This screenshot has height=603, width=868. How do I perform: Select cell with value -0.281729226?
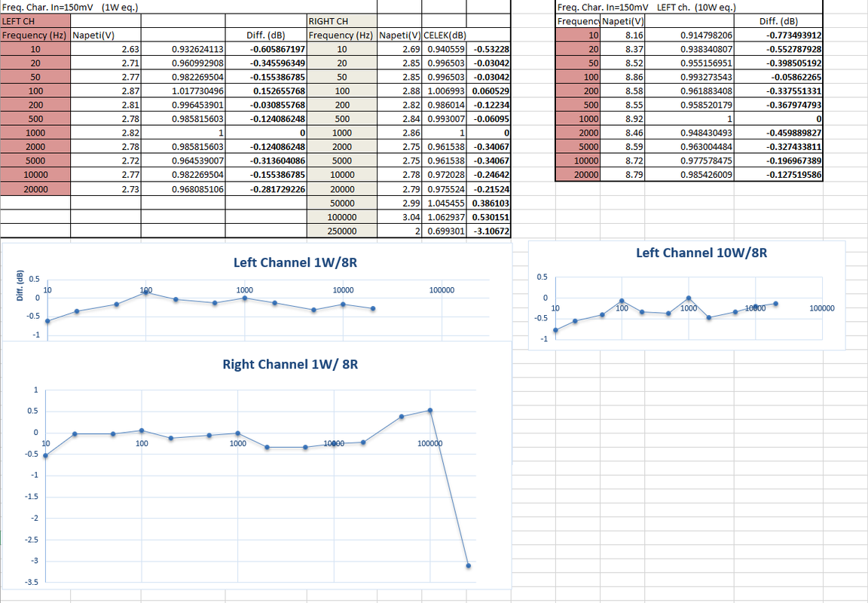click(266, 189)
